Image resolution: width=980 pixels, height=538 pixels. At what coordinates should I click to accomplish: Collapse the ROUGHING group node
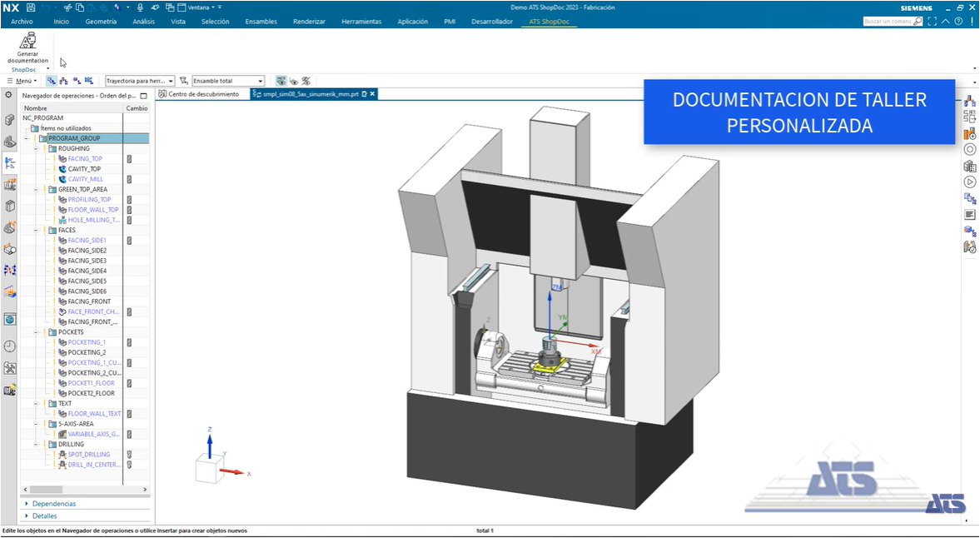point(36,149)
